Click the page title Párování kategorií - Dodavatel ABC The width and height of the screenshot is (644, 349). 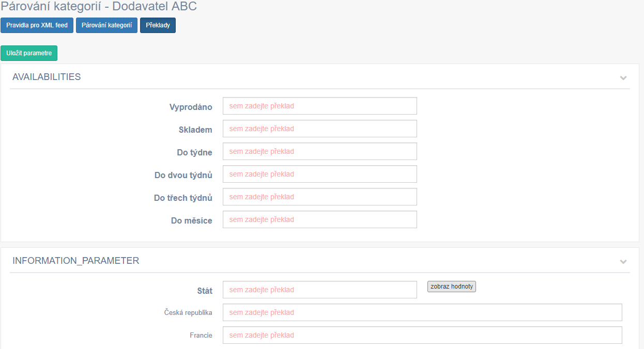pos(99,7)
